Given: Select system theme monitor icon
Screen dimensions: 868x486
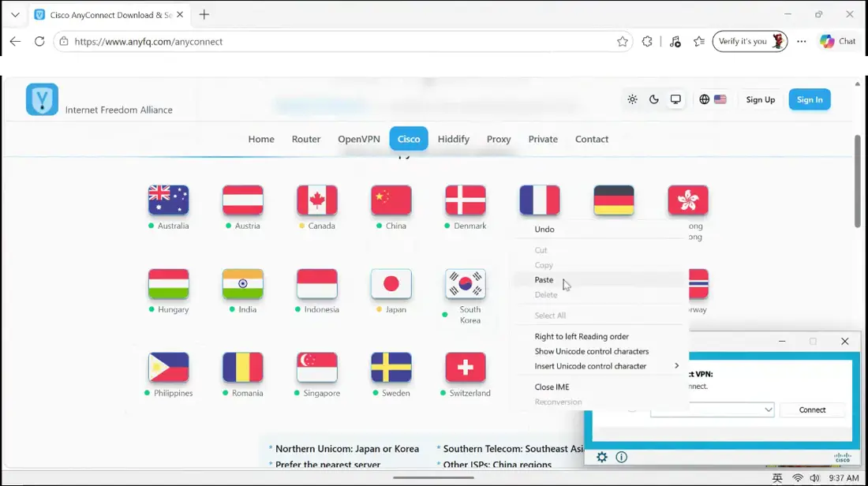Looking at the screenshot, I should click(x=675, y=99).
